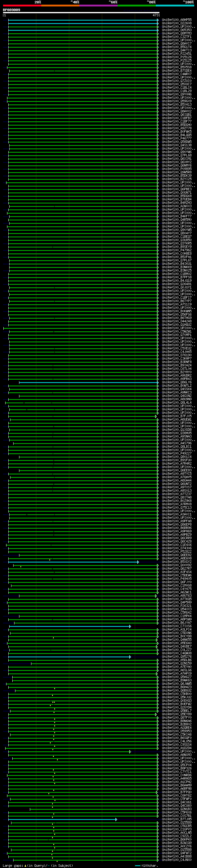
Task: Select label UniRef100_C1BL29
Action: click(x=177, y=91)
